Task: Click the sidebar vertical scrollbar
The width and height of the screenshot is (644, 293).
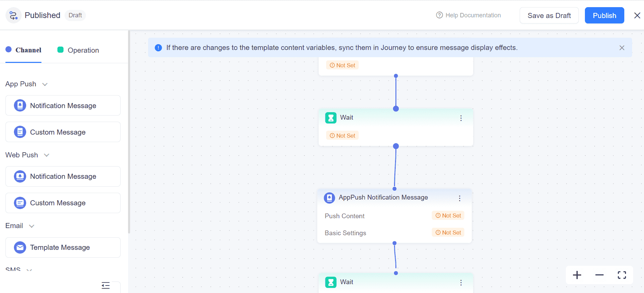Action: tap(129, 132)
